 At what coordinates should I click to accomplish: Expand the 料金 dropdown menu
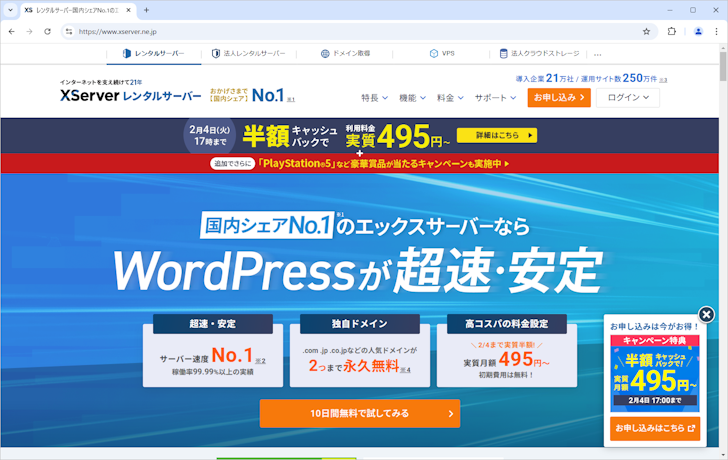(450, 97)
